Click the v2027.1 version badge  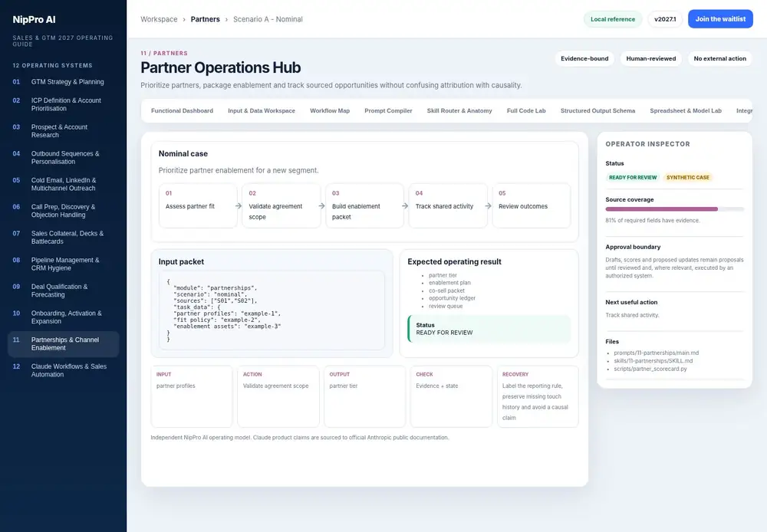665,19
